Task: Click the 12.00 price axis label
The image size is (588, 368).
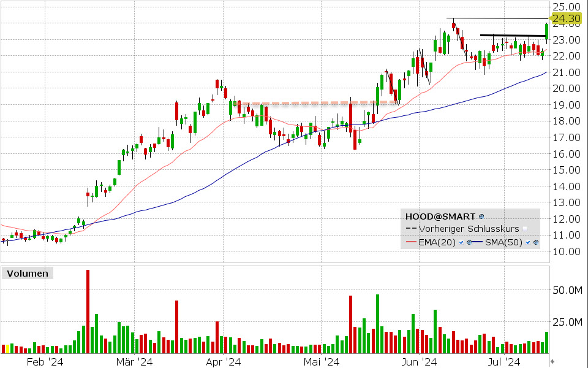Action: point(567,218)
